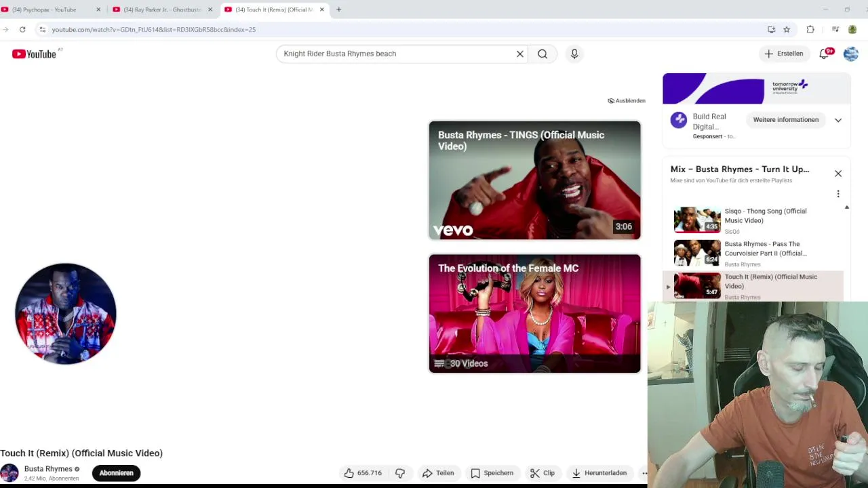The image size is (868, 488).
Task: Open the YouTube account avatar menu
Action: [x=851, y=54]
